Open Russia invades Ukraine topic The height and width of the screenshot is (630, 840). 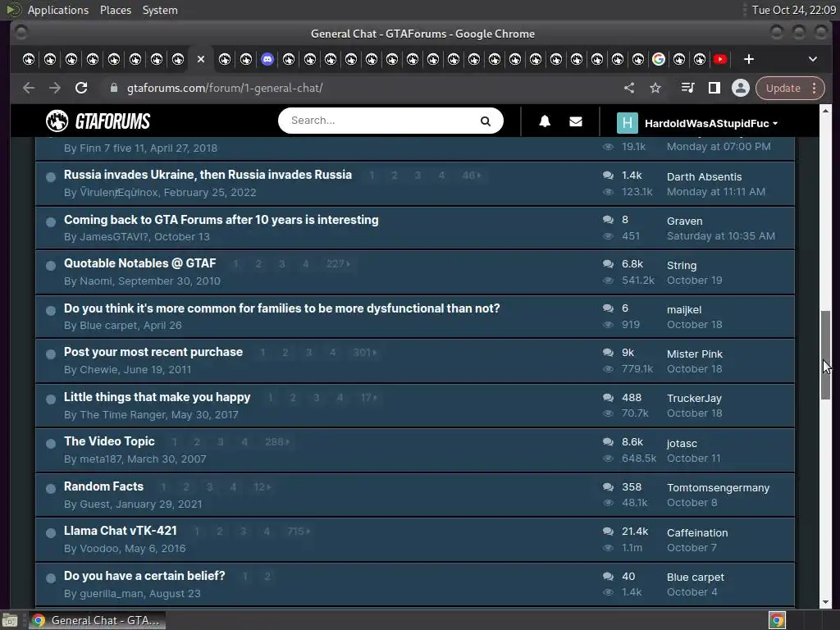pyautogui.click(x=208, y=175)
